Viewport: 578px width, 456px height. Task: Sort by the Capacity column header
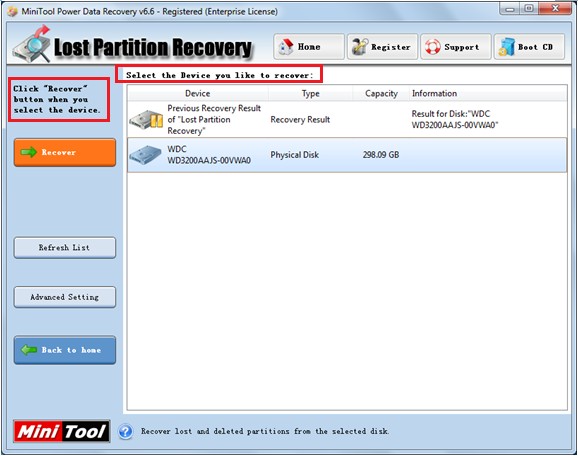click(x=381, y=93)
